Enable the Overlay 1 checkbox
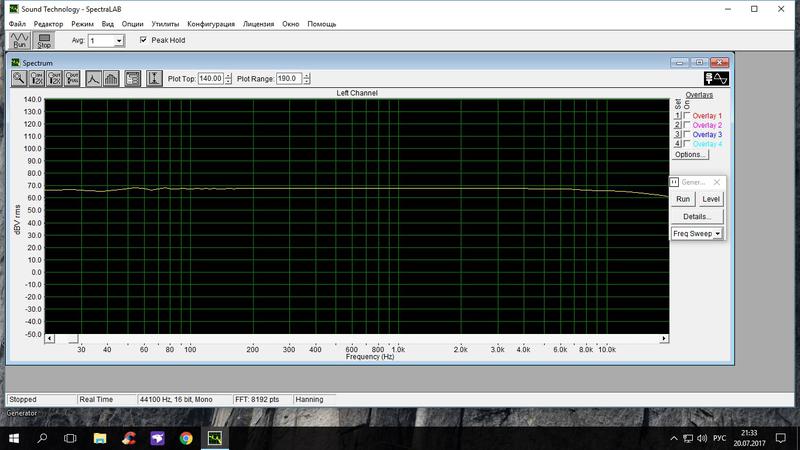This screenshot has height=450, width=800. (687, 116)
